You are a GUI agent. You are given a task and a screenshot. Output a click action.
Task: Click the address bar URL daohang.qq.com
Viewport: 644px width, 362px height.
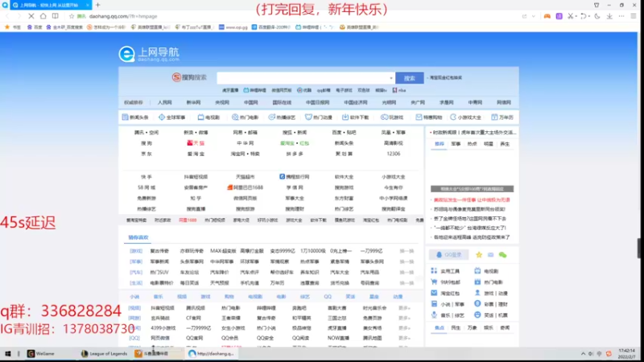coord(123,16)
